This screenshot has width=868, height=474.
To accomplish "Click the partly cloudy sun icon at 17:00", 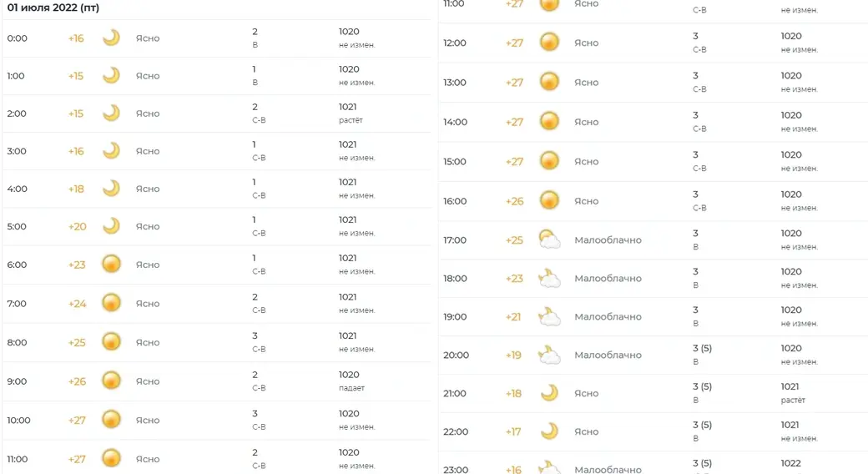I will [549, 240].
